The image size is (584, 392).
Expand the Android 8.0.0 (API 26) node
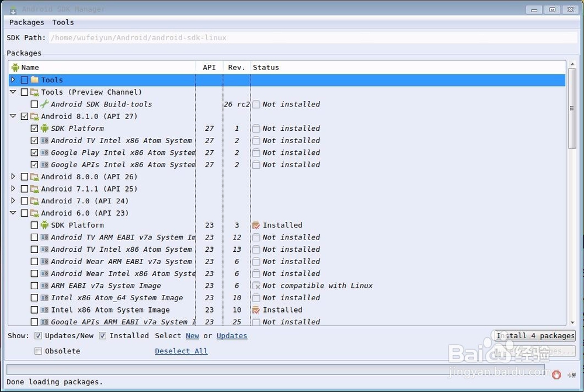[13, 176]
